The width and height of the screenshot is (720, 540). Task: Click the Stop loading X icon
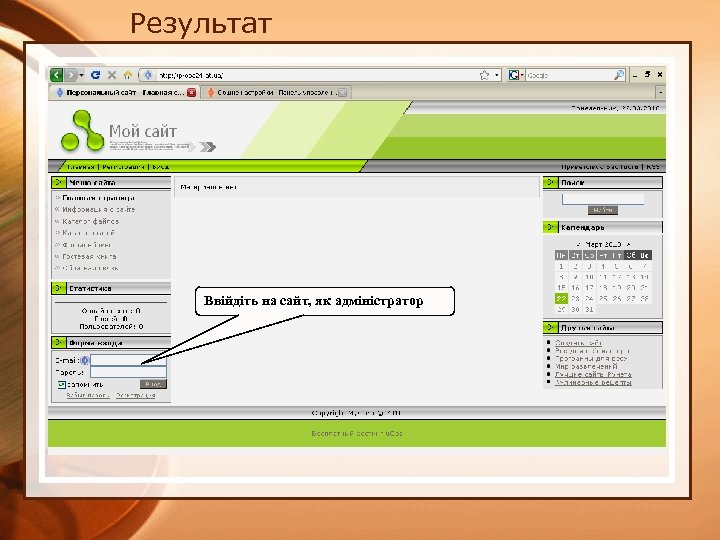(x=112, y=75)
